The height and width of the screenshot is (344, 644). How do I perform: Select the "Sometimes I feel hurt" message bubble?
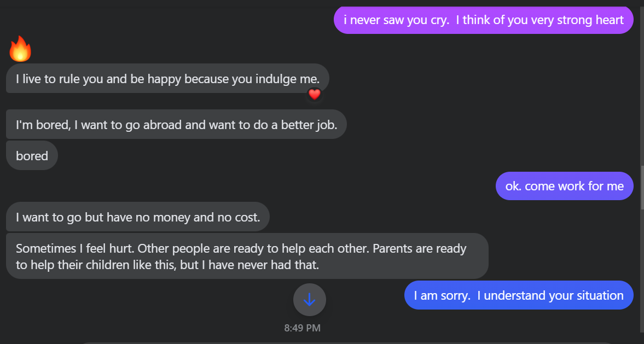pyautogui.click(x=246, y=256)
